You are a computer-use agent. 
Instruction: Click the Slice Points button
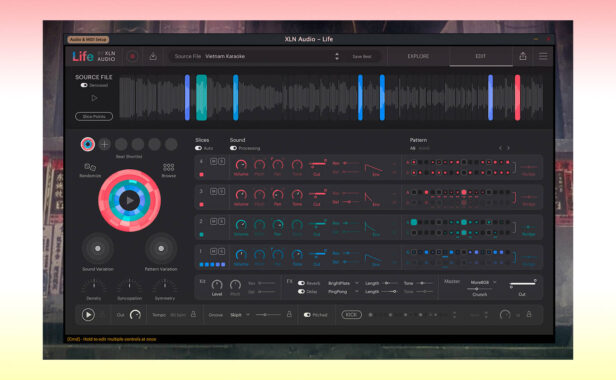click(94, 116)
